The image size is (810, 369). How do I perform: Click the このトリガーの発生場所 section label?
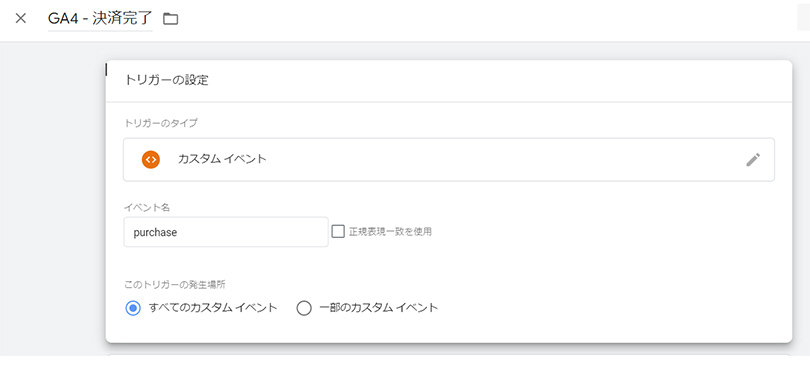pos(175,284)
